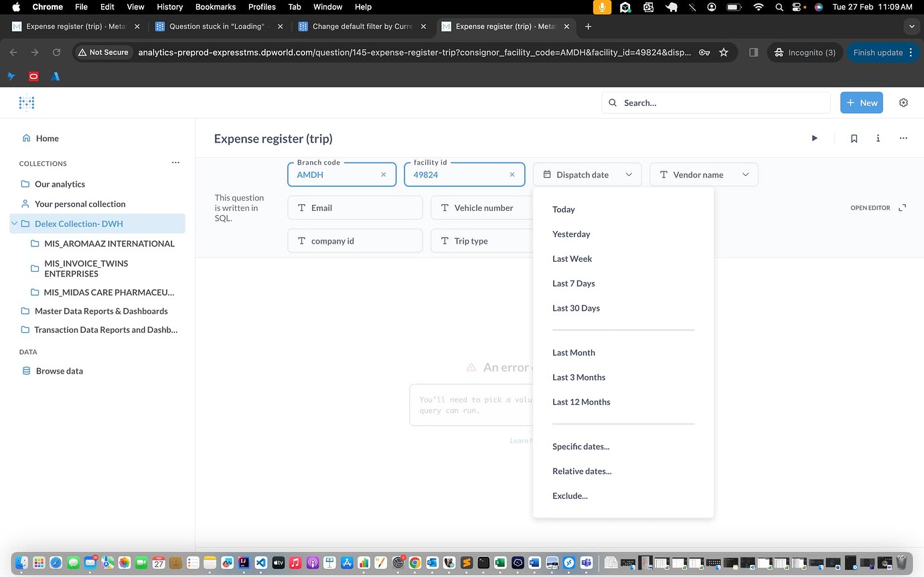The height and width of the screenshot is (577, 924).
Task: Bookmark the page with the star icon
Action: coord(723,52)
